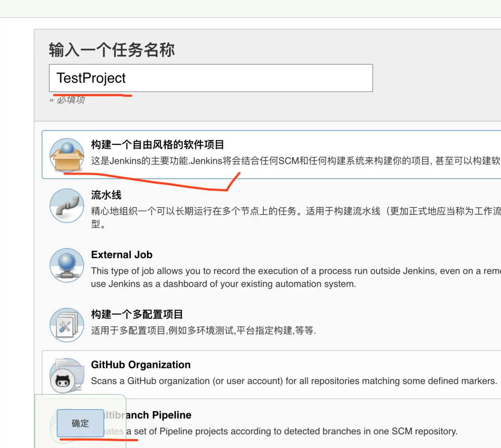
Task: Click the 输入一个任务名称 heading
Action: (112, 50)
